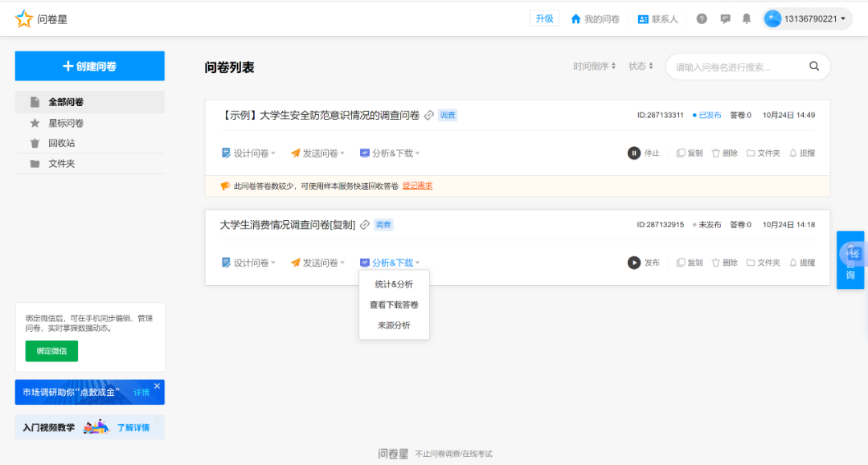868x465 pixels.
Task: Click 详情 on the 市场调研 banner
Action: tap(141, 392)
